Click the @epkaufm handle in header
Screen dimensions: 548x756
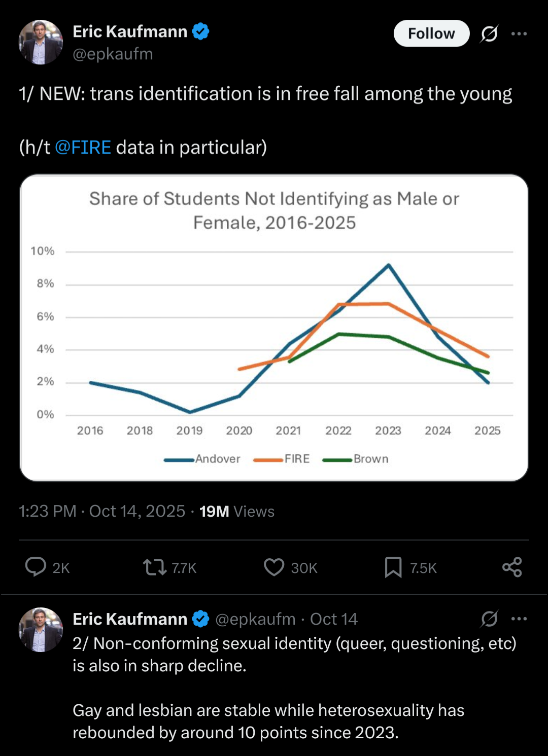pos(113,54)
